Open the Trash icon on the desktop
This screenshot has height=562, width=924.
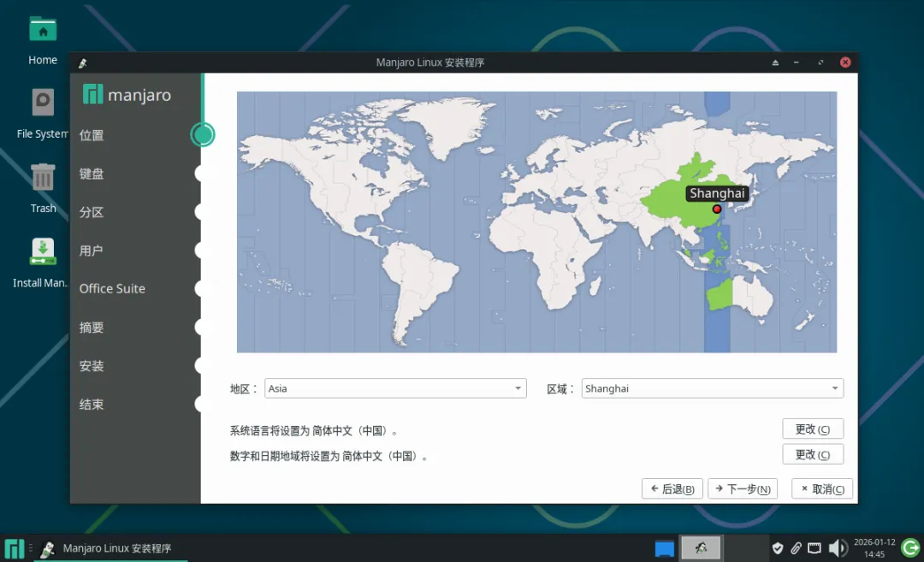[x=42, y=177]
